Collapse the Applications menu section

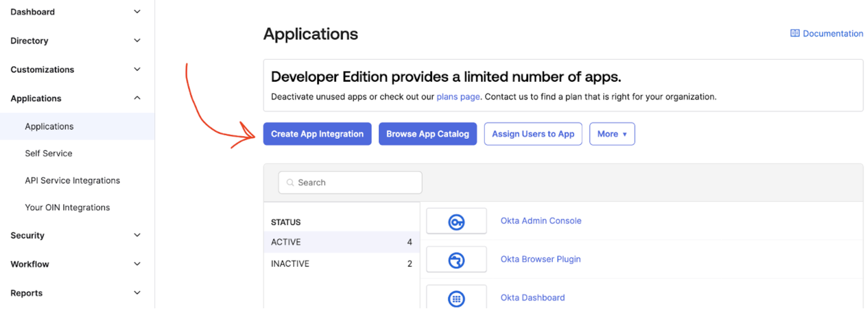click(137, 98)
